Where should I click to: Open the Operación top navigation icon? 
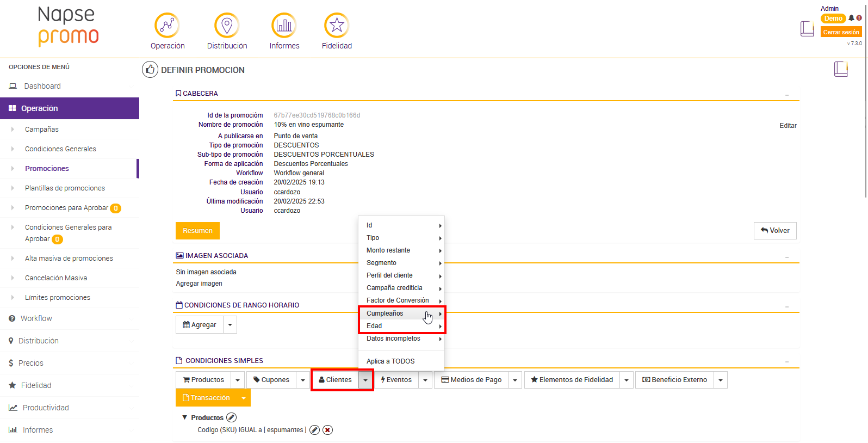167,26
